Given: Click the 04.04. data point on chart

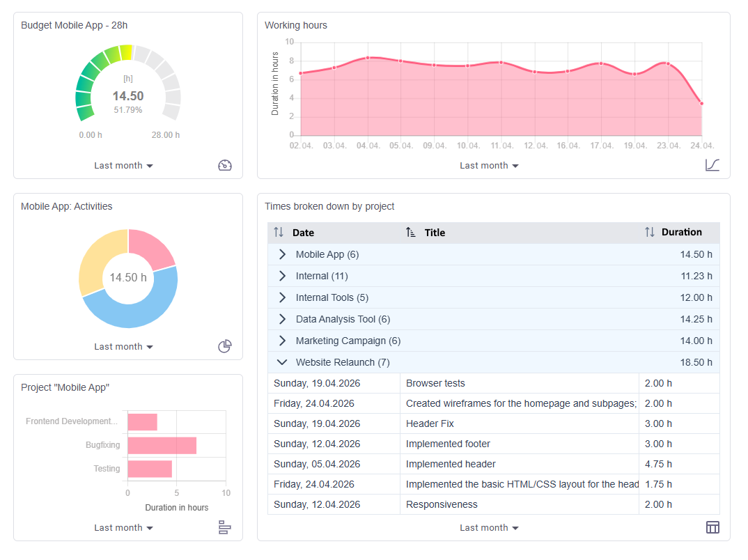Looking at the screenshot, I should (368, 58).
